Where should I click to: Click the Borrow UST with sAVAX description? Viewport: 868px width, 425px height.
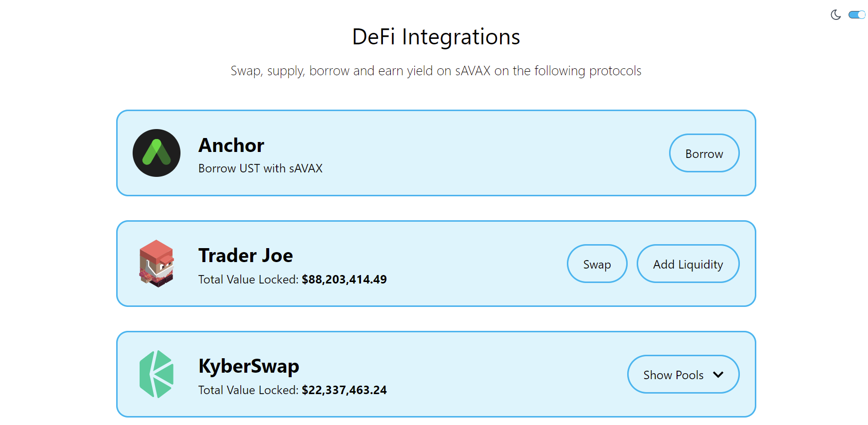tap(260, 168)
